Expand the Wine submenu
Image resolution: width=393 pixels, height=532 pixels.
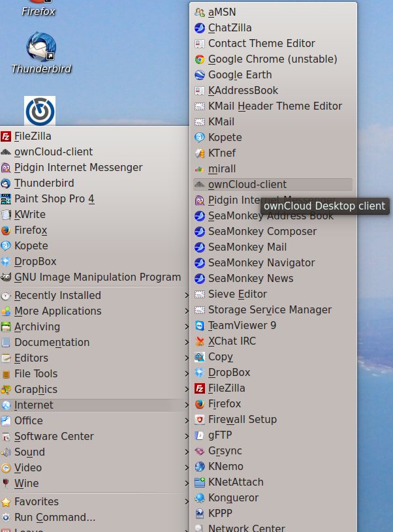click(95, 484)
